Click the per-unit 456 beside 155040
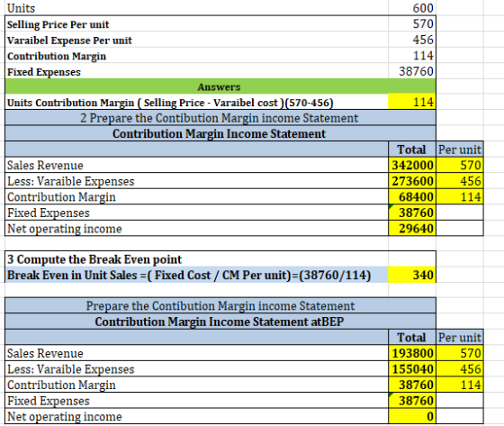This screenshot has height=426, width=504. tap(460, 368)
